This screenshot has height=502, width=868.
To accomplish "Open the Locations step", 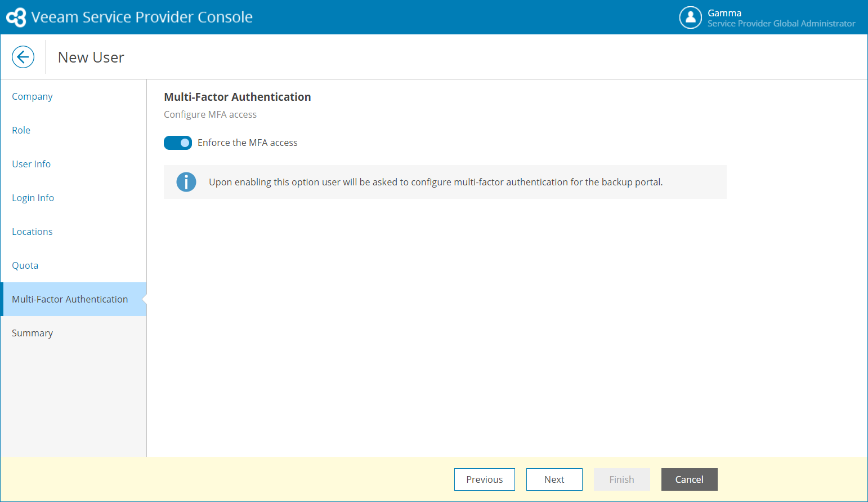I will pos(32,232).
